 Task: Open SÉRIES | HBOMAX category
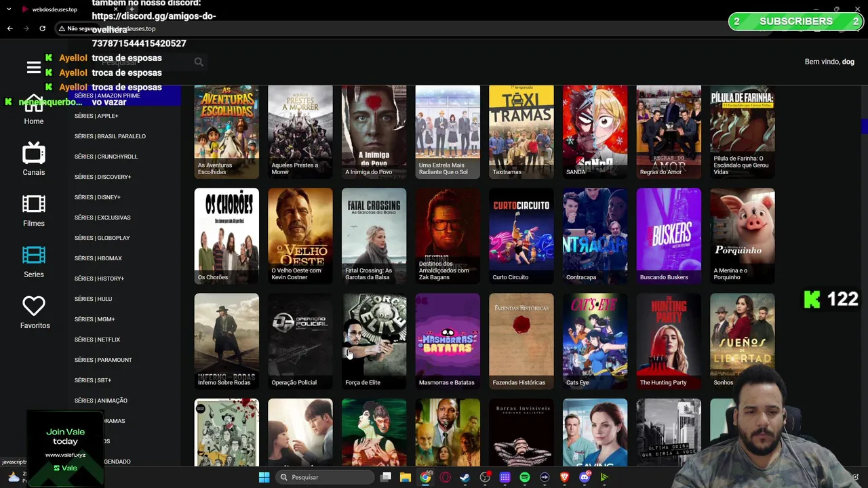pyautogui.click(x=98, y=258)
